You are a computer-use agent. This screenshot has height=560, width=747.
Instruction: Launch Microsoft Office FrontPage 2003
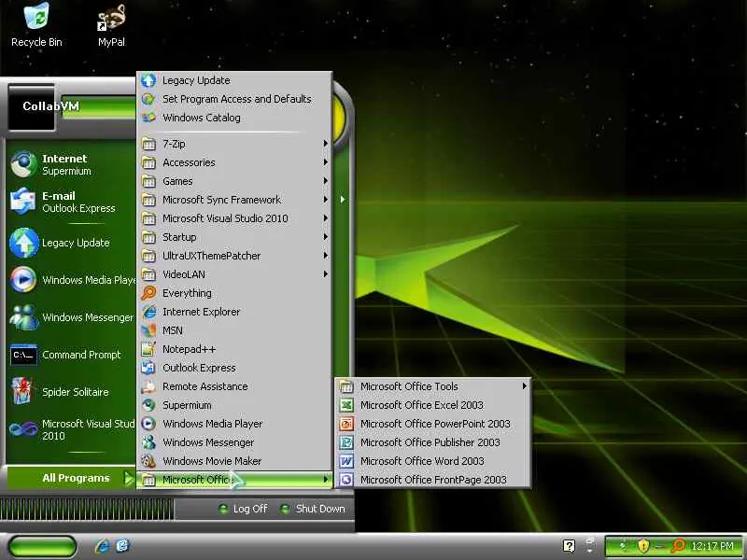point(433,480)
